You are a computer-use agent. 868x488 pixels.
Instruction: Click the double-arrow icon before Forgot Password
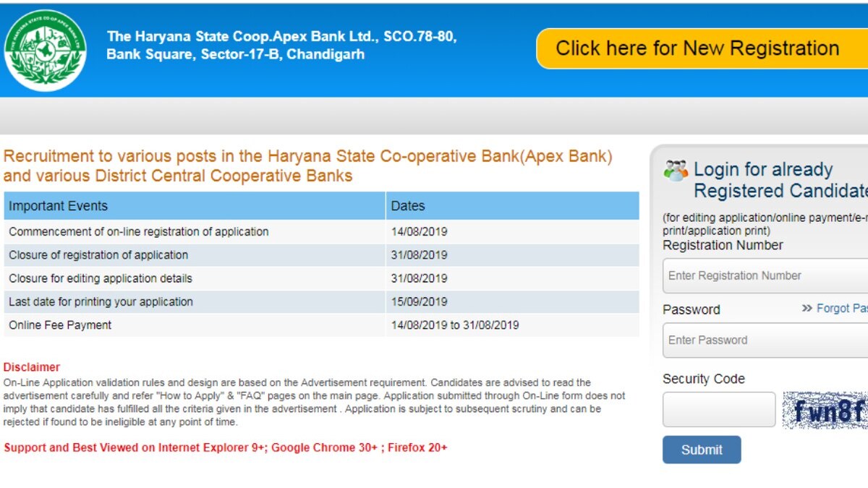(807, 308)
